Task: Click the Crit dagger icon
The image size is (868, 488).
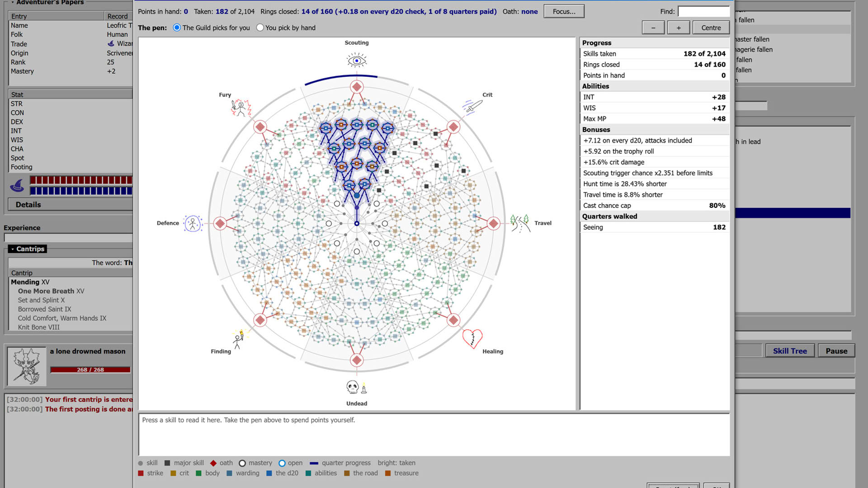Action: (472, 107)
